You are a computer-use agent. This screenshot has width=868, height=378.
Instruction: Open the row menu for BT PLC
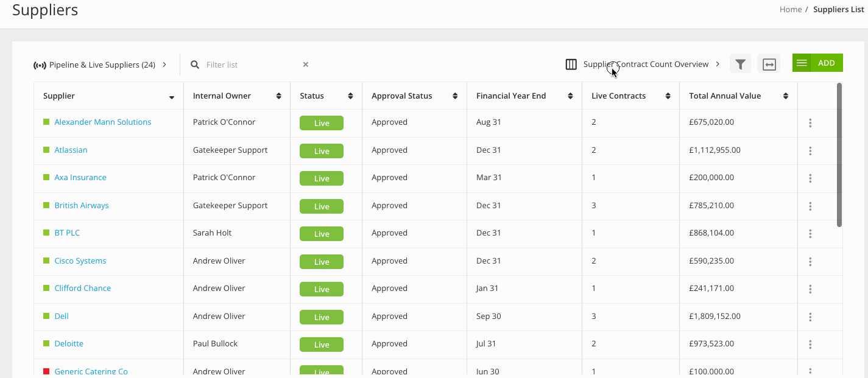point(810,234)
